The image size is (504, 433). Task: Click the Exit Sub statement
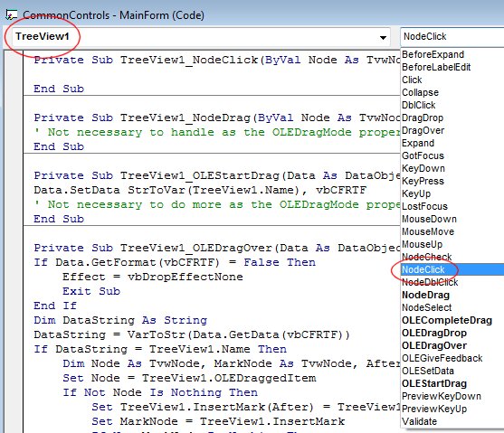coord(91,291)
